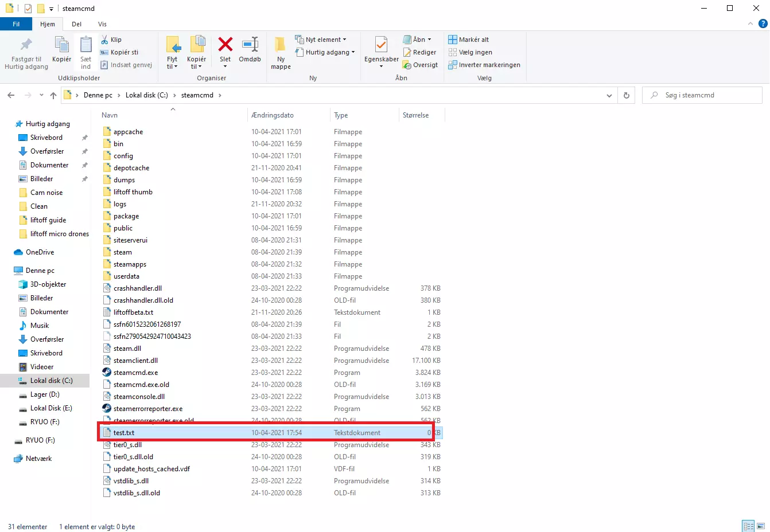770x532 pixels.
Task: Pin folder with Fastgør til Hurtig adgang
Action: pyautogui.click(x=26, y=53)
